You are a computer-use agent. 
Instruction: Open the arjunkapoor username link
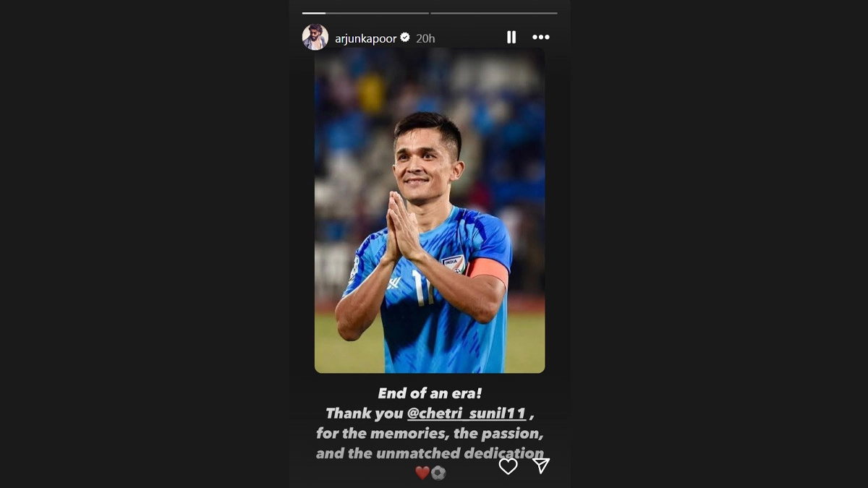point(366,38)
